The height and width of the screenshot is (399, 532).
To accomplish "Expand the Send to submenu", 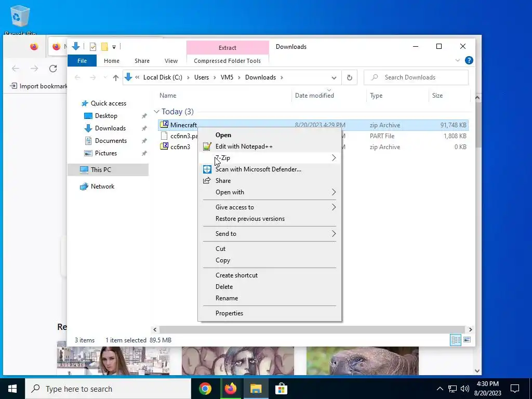I will tap(270, 234).
